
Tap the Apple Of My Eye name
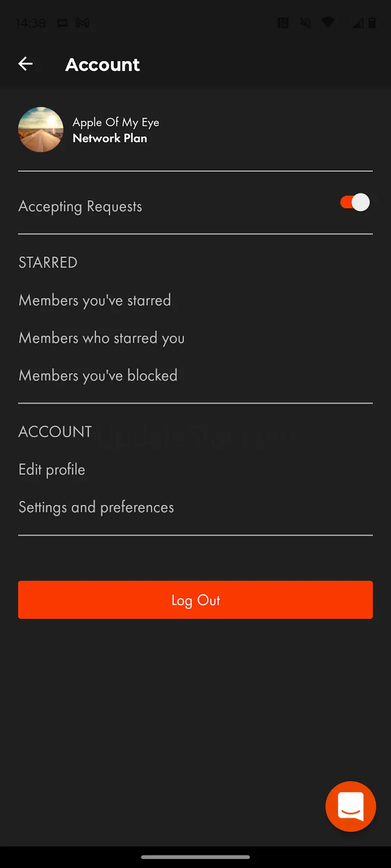pos(116,122)
